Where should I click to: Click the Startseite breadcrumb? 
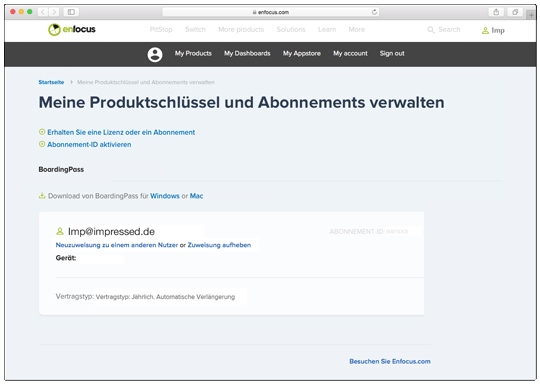51,82
